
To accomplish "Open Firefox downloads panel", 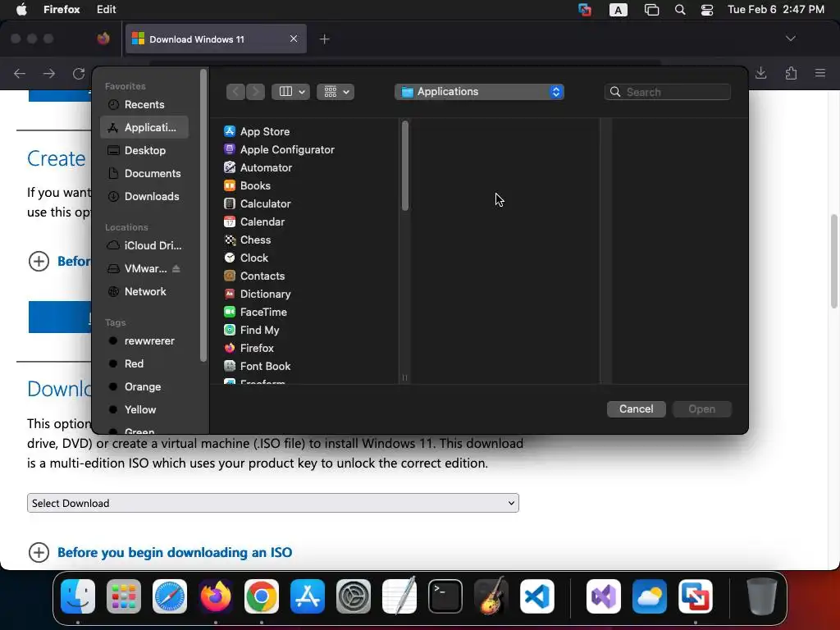I will pyautogui.click(x=760, y=73).
